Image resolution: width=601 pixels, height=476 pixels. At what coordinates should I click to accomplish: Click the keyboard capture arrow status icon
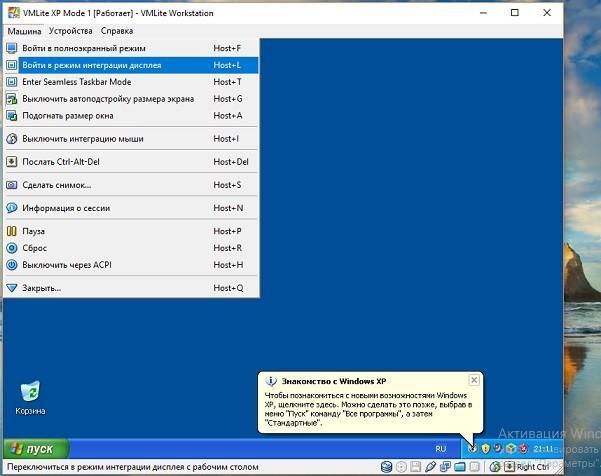(x=509, y=466)
